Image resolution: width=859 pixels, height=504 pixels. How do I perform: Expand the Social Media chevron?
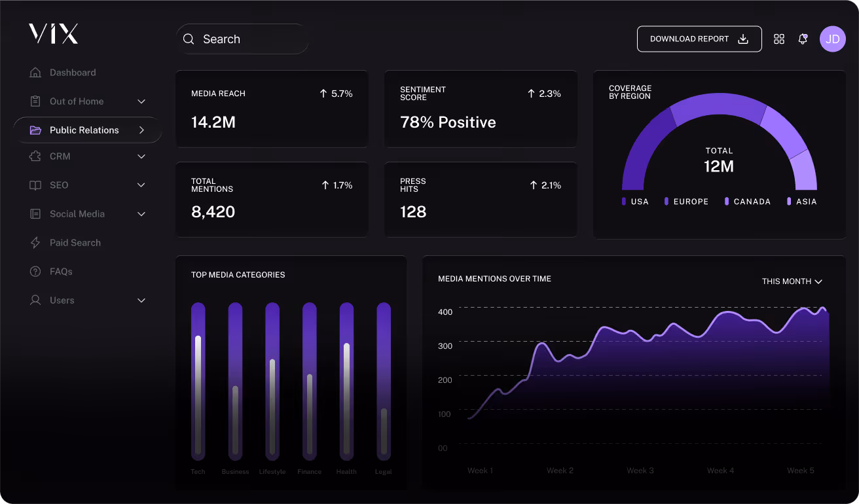(141, 214)
